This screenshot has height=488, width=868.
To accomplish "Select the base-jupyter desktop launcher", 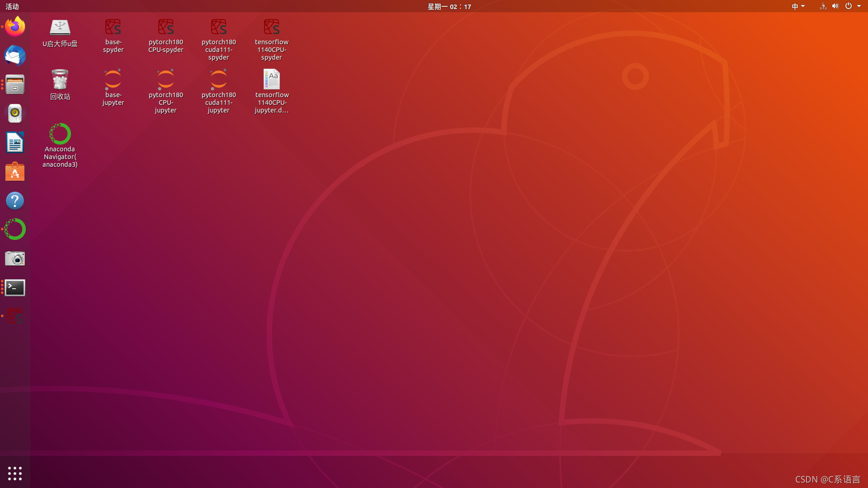I will (113, 88).
